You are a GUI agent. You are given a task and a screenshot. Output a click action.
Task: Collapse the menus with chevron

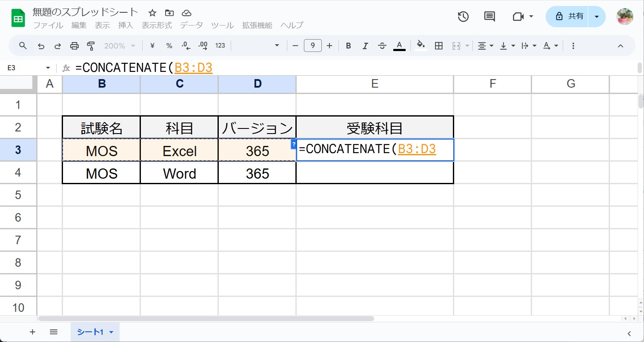pos(621,46)
